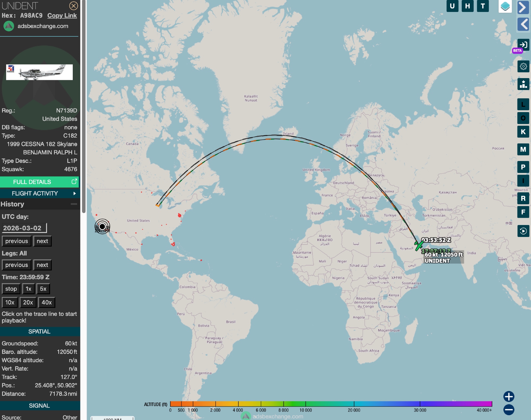
Task: Zoom in with the plus button
Action: click(x=509, y=397)
